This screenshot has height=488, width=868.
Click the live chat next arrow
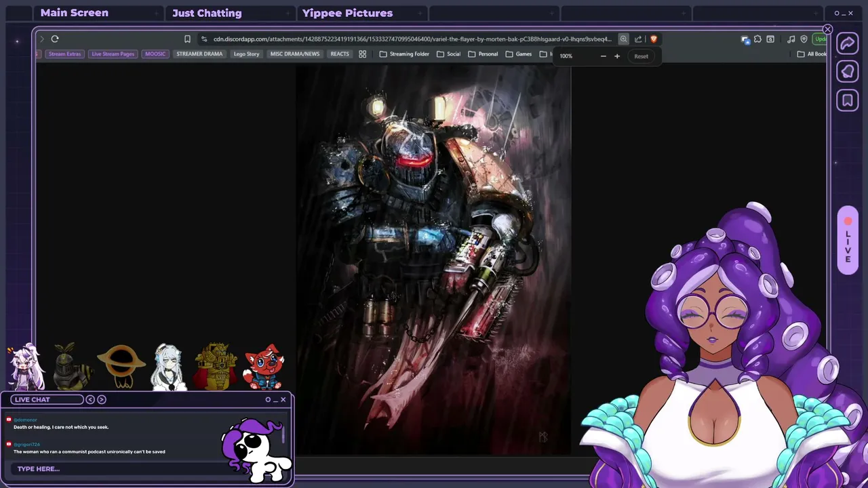[102, 399]
